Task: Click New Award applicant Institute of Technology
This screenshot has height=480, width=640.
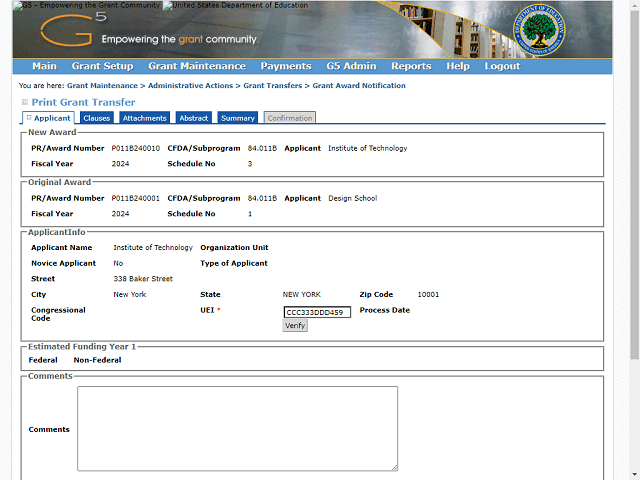Action: click(368, 149)
